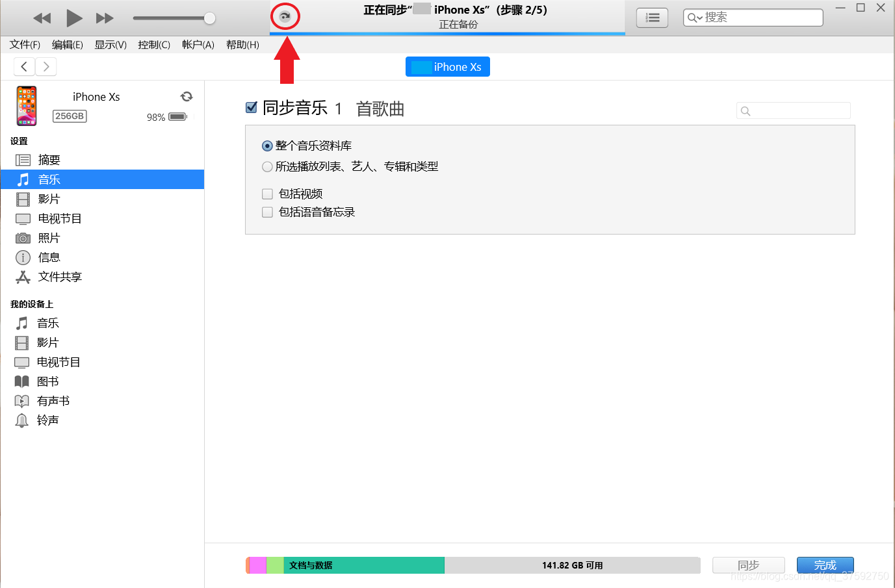Open 音乐 under 我的设备上
The width and height of the screenshot is (895, 588).
[x=103, y=323]
